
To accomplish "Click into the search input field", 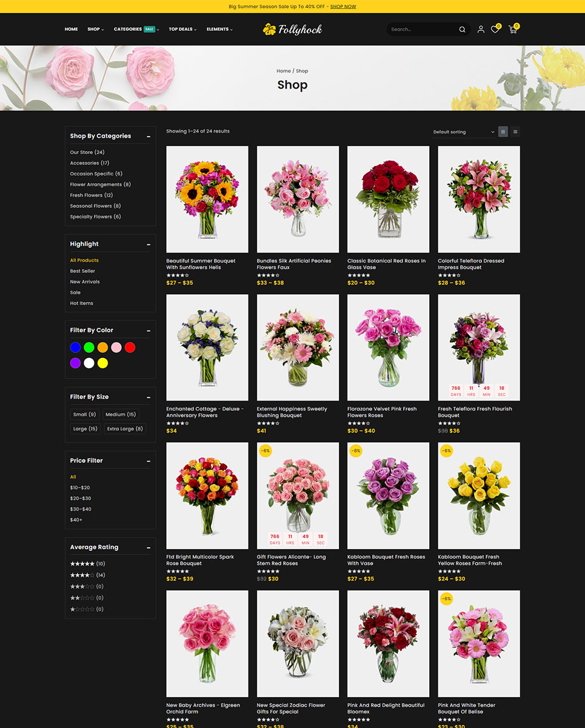I will pyautogui.click(x=421, y=29).
